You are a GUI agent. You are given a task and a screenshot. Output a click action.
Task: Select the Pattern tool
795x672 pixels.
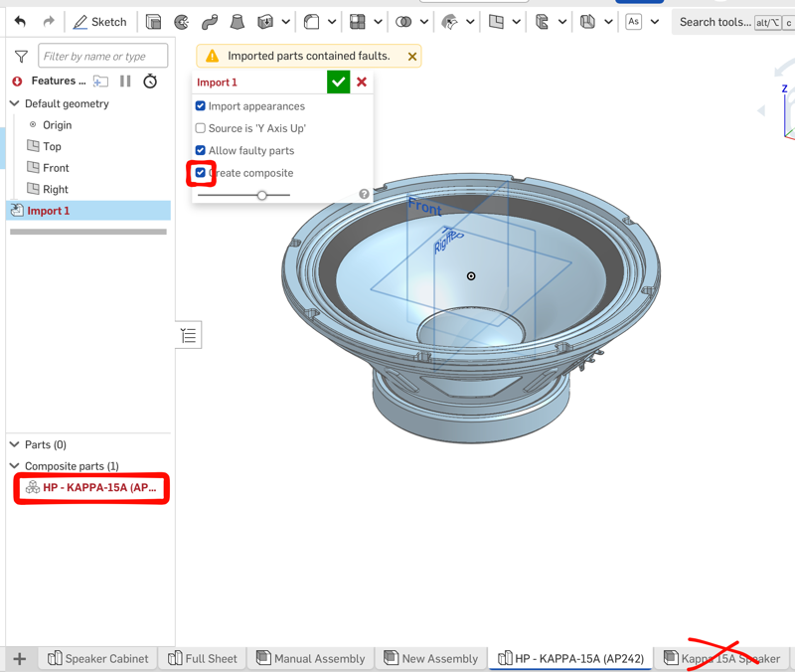[358, 22]
